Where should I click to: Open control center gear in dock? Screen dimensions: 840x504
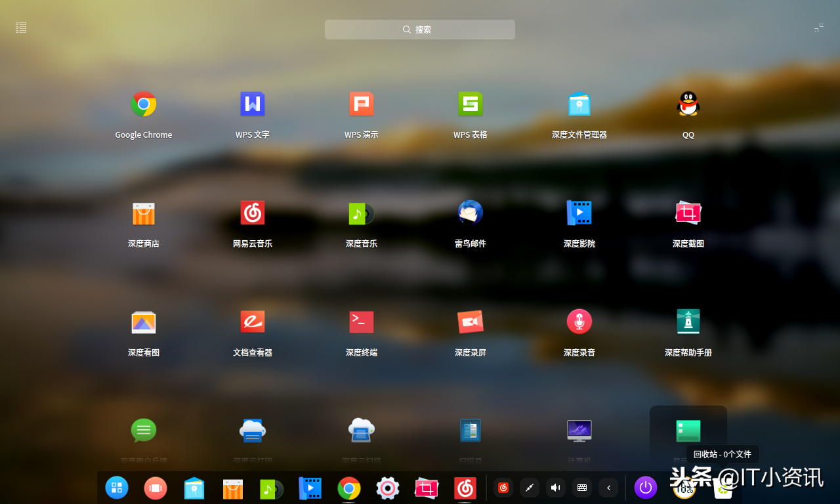[388, 488]
